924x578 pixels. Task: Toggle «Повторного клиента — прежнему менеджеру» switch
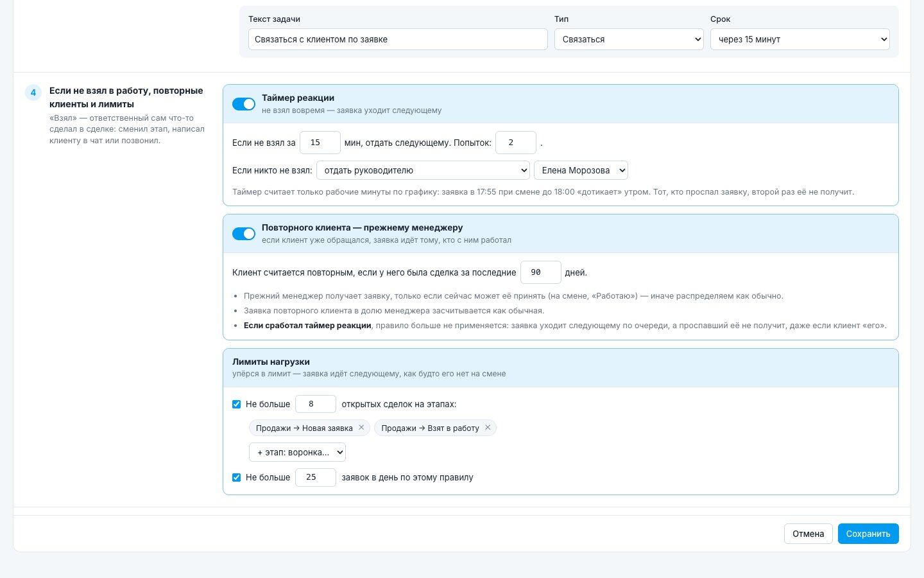click(244, 234)
